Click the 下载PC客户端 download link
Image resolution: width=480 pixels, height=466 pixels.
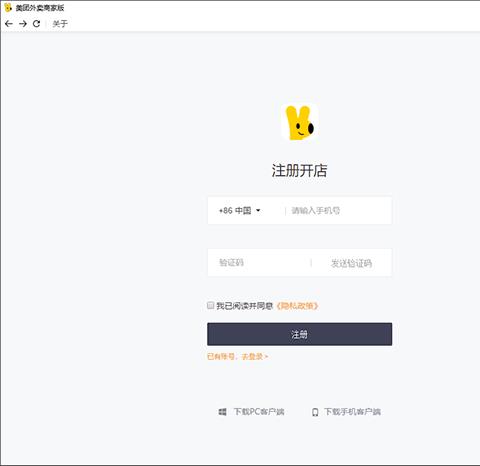pyautogui.click(x=259, y=412)
